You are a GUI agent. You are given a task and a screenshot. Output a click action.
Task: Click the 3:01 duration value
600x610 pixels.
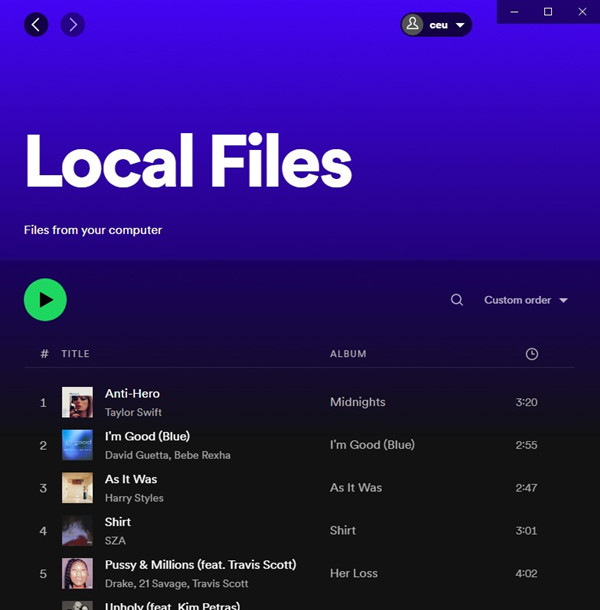click(x=526, y=530)
